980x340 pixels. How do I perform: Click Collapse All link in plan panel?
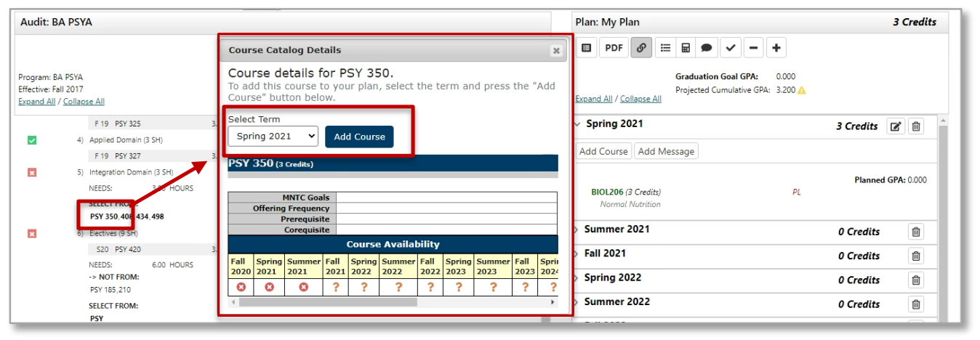tap(640, 99)
